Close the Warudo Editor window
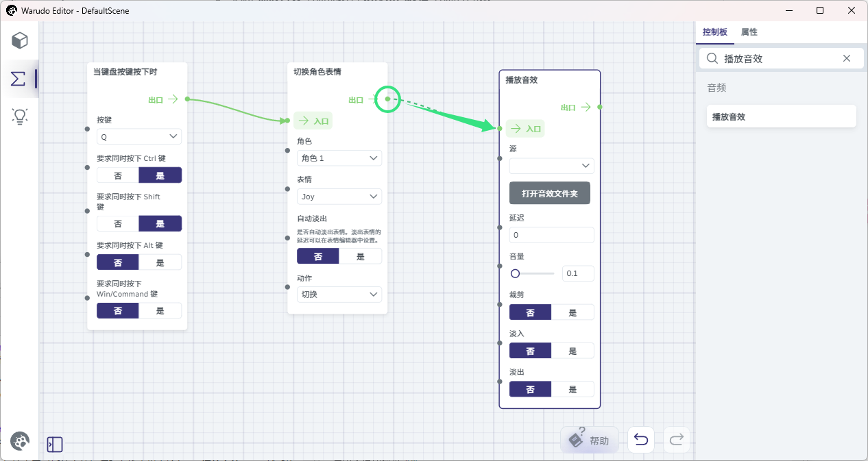This screenshot has height=461, width=868. (x=851, y=11)
